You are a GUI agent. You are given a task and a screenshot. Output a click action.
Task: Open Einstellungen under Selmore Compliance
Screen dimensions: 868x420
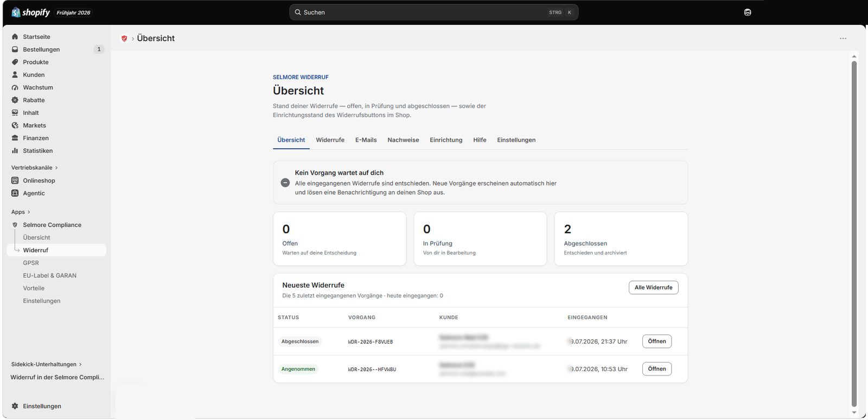pos(42,301)
